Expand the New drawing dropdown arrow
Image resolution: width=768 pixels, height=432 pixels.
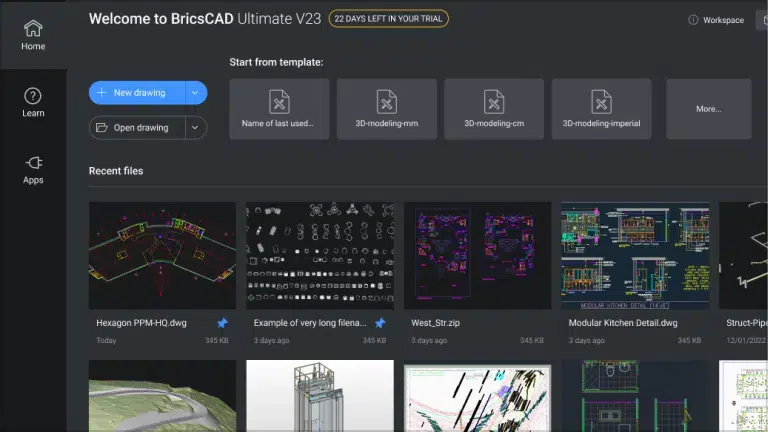[x=196, y=93]
